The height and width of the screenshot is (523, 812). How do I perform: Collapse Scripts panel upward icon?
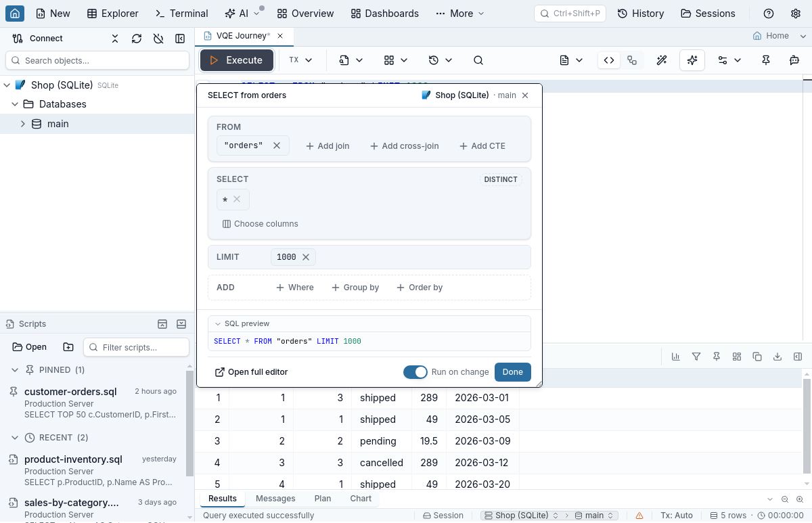[x=162, y=324]
